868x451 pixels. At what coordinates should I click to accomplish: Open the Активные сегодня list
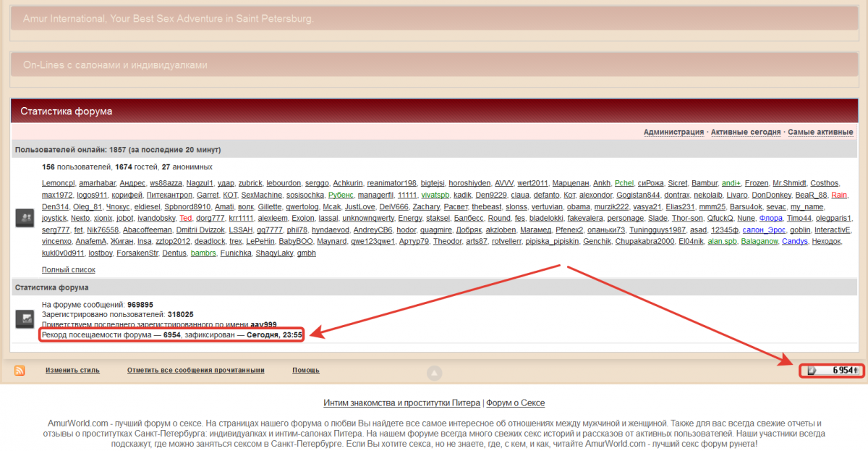pos(745,132)
